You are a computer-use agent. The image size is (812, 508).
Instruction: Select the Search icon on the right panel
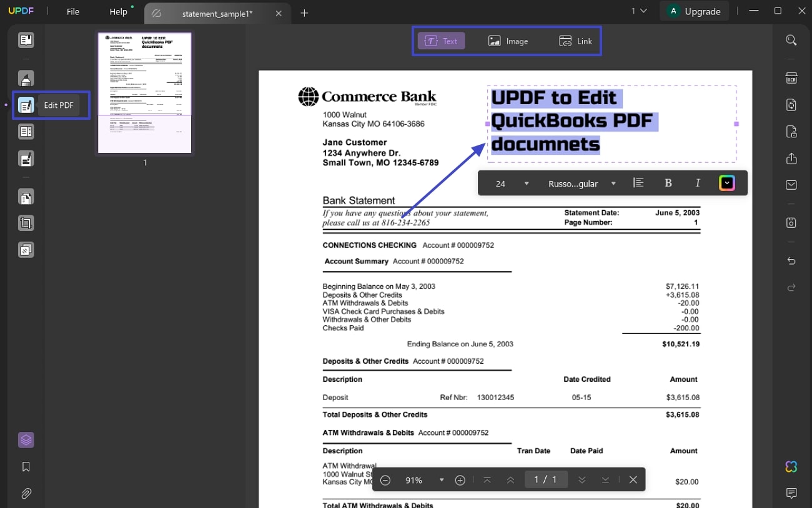point(791,39)
